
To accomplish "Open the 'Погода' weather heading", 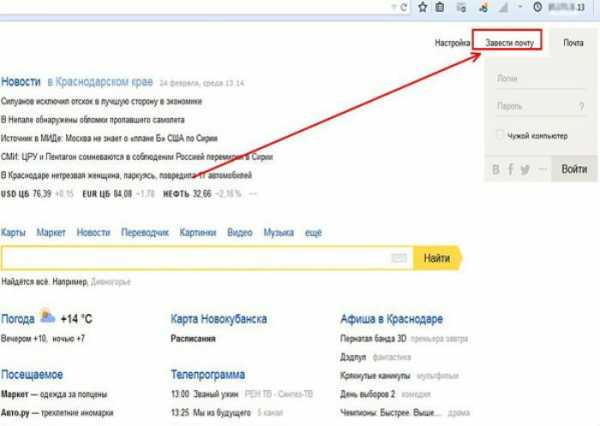I will pyautogui.click(x=18, y=319).
